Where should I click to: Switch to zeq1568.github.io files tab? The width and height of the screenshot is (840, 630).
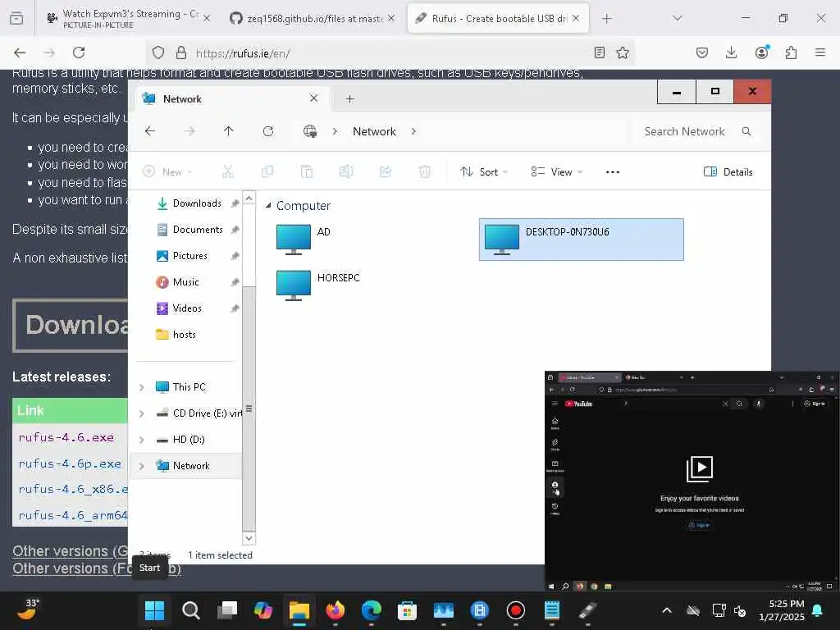tap(313, 18)
